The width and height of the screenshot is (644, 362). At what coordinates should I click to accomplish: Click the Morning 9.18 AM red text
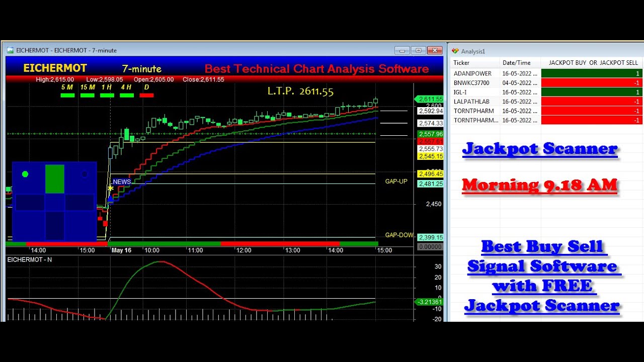[x=540, y=185]
